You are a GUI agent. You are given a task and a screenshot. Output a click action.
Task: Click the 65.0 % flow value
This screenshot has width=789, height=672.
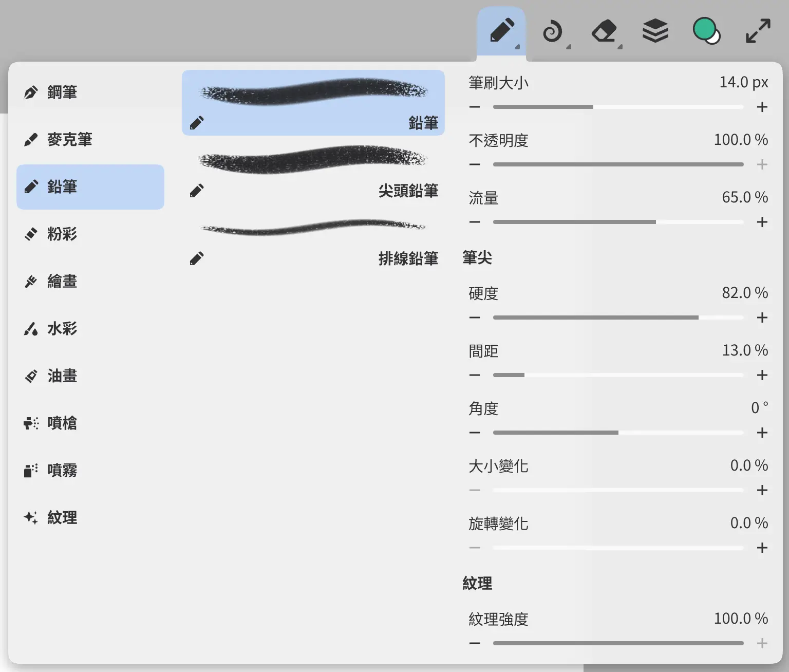click(745, 197)
